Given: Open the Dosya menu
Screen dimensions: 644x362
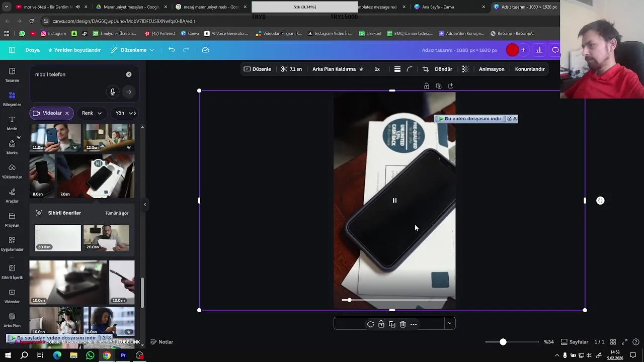Looking at the screenshot, I should (x=33, y=50).
